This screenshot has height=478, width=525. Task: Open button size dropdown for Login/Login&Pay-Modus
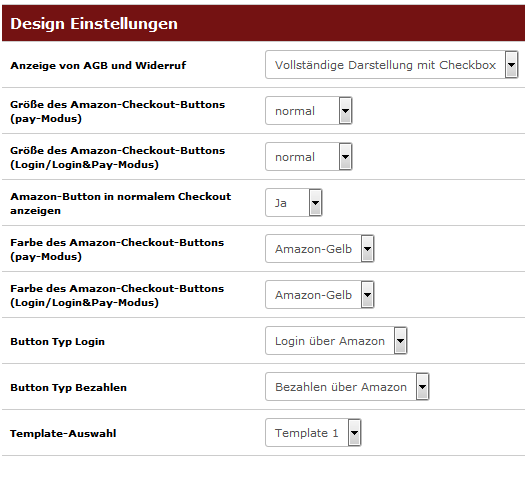coord(309,157)
